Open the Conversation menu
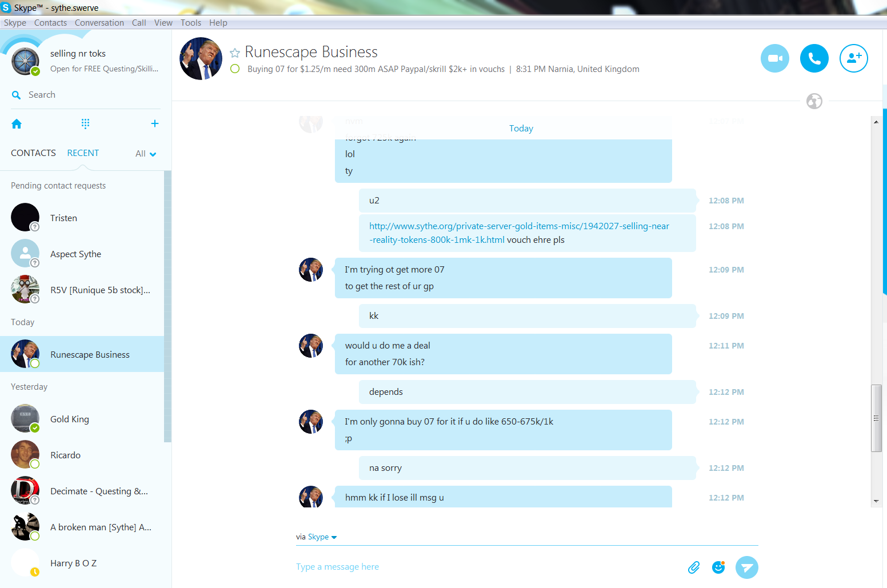Image resolution: width=887 pixels, height=588 pixels. 99,23
